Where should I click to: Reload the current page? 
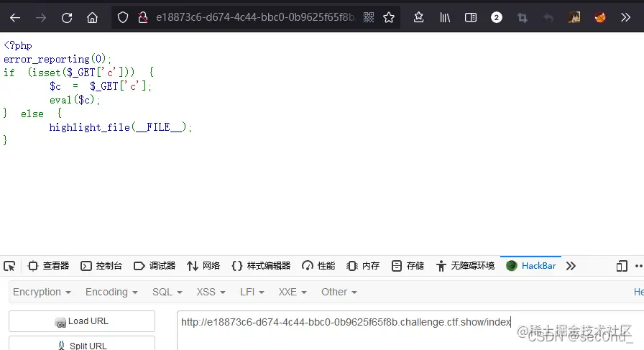pos(67,18)
